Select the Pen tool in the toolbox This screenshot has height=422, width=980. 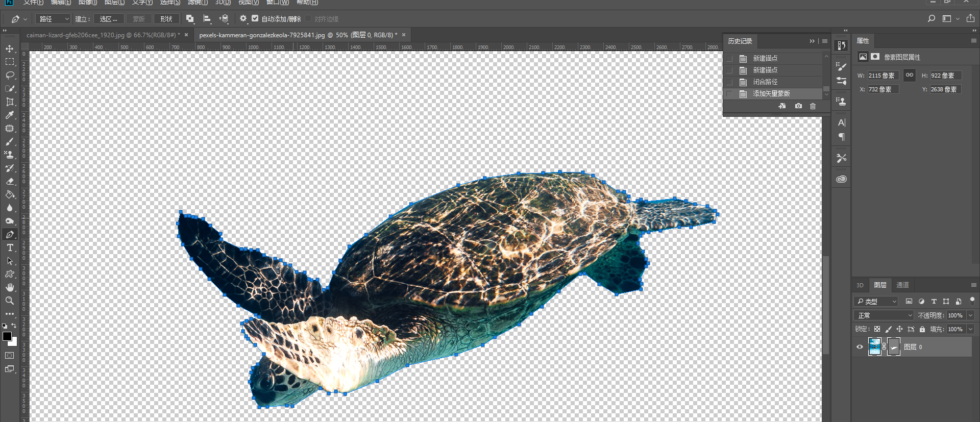coord(10,234)
